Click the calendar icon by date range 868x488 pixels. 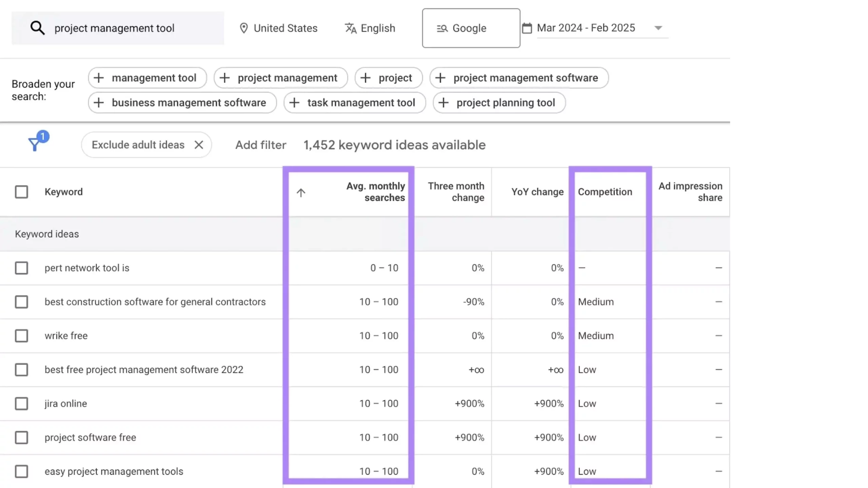527,28
